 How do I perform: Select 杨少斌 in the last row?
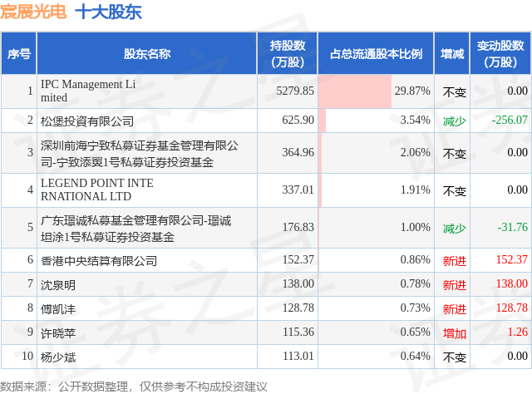click(57, 357)
